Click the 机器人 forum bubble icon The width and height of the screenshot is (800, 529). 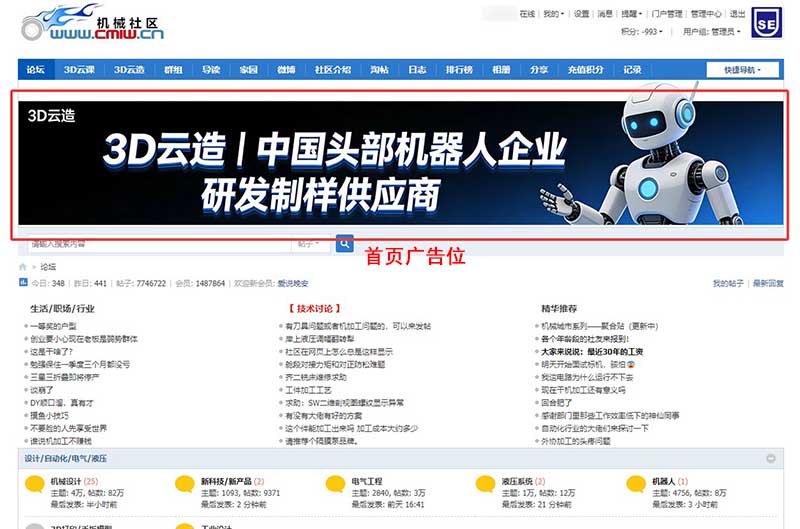636,485
